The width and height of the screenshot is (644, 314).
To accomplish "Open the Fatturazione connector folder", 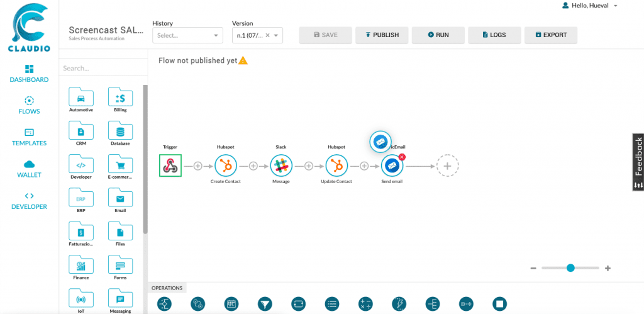I will 81,234.
